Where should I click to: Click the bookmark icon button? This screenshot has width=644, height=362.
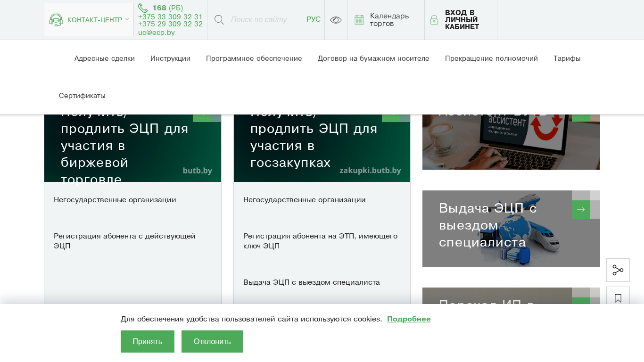point(618,298)
